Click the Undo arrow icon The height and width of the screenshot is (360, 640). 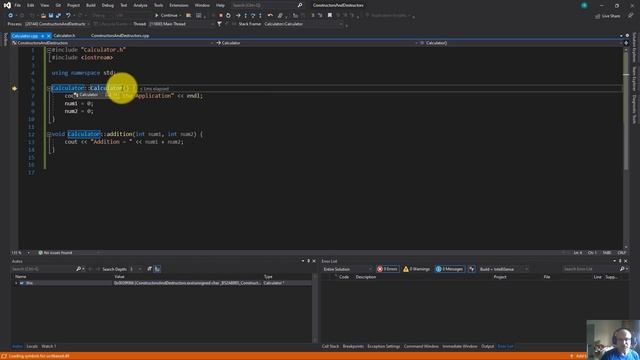pos(68,16)
